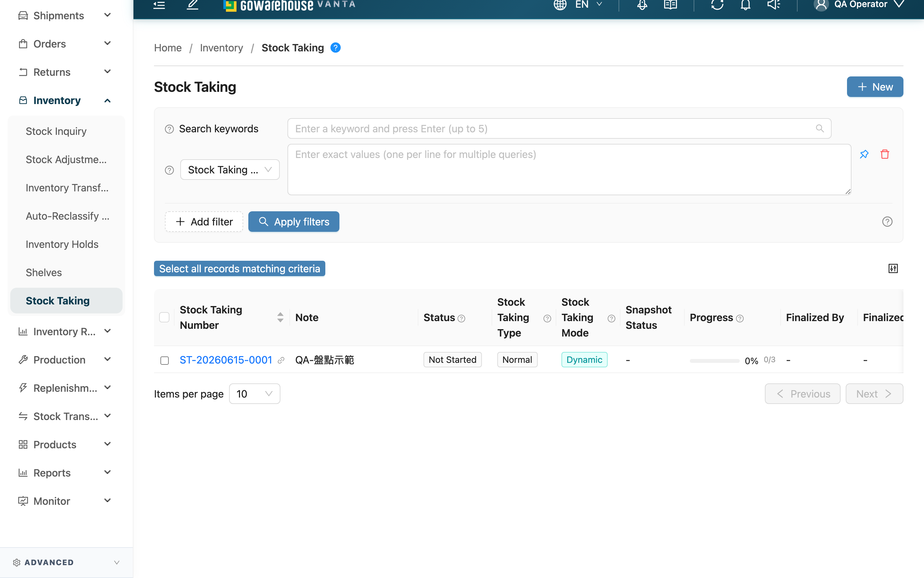Screen dimensions: 924x578
Task: Click Apply filters button
Action: (294, 222)
